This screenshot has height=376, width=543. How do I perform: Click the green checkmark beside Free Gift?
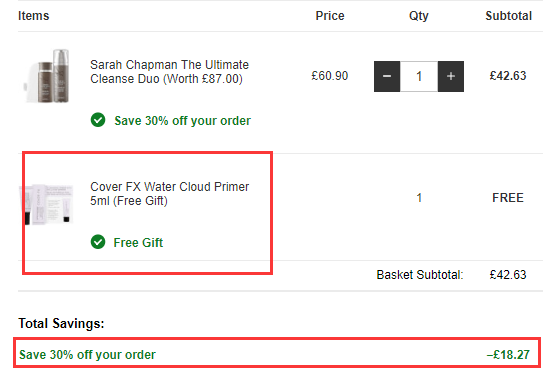pos(98,242)
